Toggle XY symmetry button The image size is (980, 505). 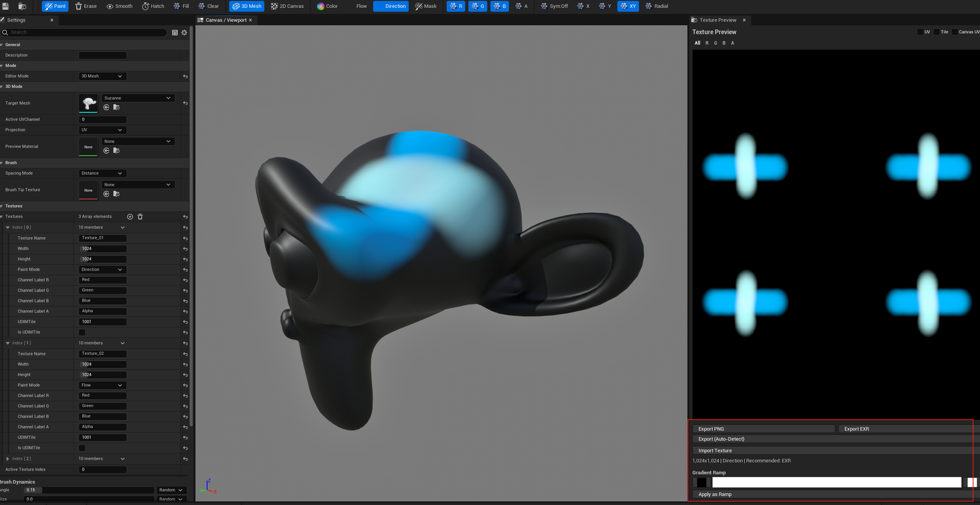point(628,6)
